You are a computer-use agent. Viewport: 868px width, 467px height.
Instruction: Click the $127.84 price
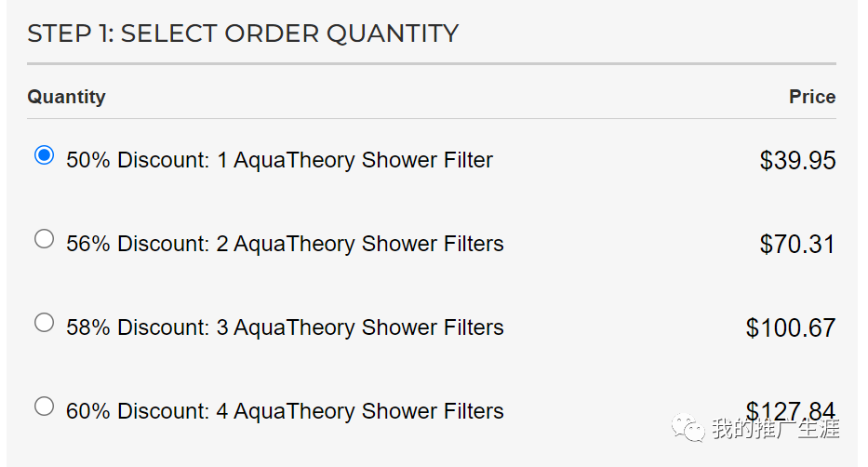pyautogui.click(x=791, y=407)
